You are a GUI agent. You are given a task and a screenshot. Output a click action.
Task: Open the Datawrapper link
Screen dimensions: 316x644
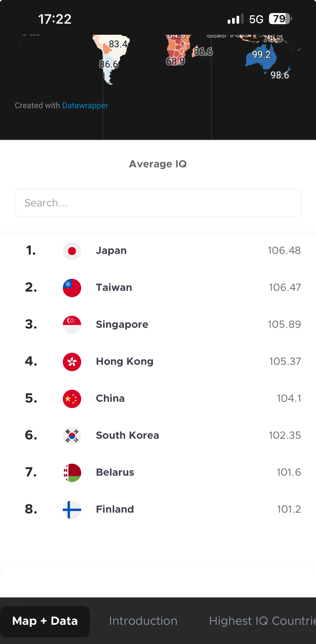pyautogui.click(x=85, y=105)
